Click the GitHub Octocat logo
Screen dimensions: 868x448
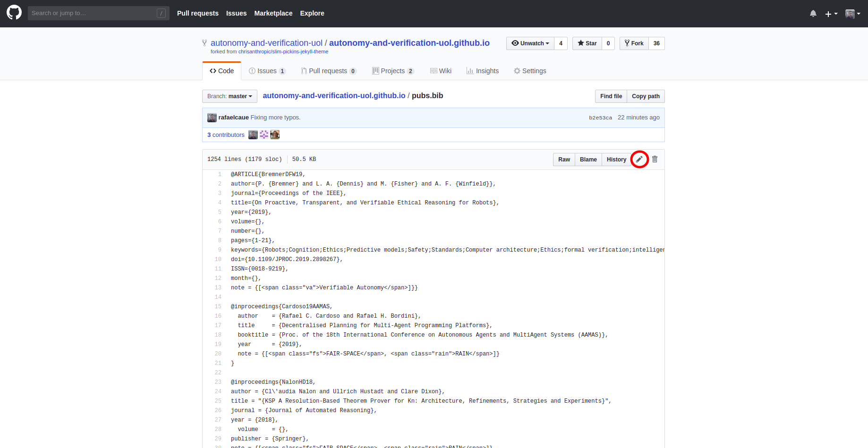pyautogui.click(x=14, y=13)
